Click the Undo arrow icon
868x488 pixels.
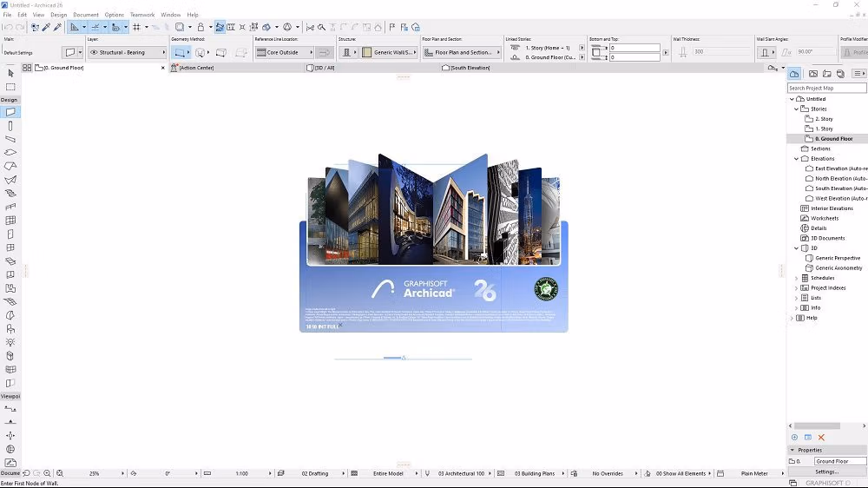click(x=8, y=27)
